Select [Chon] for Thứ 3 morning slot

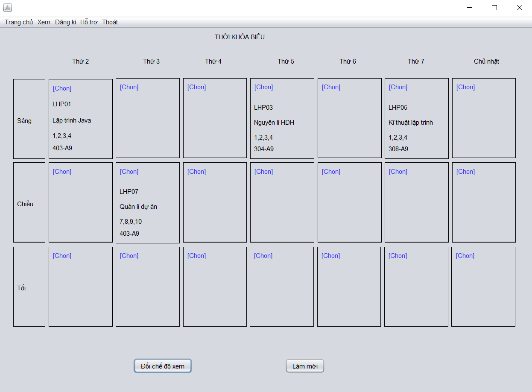[129, 87]
